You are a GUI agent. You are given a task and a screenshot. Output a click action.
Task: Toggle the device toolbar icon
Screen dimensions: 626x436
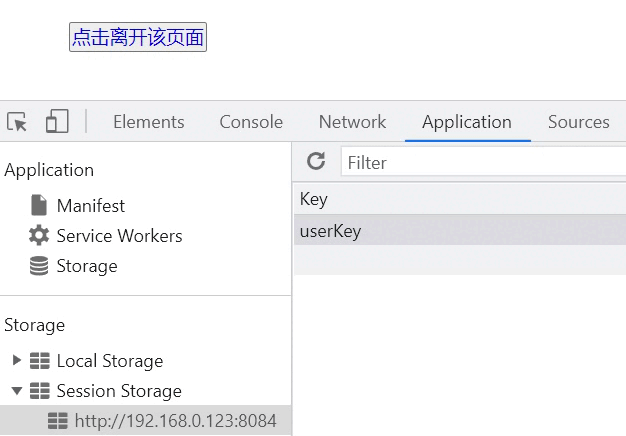point(57,121)
